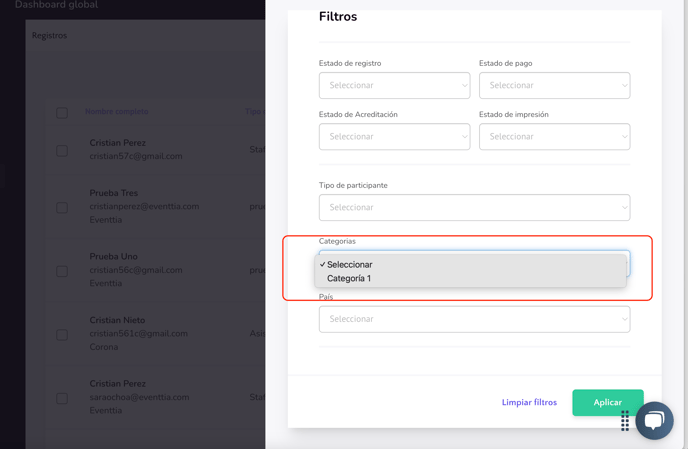Click the Dashboard global title

(x=56, y=6)
